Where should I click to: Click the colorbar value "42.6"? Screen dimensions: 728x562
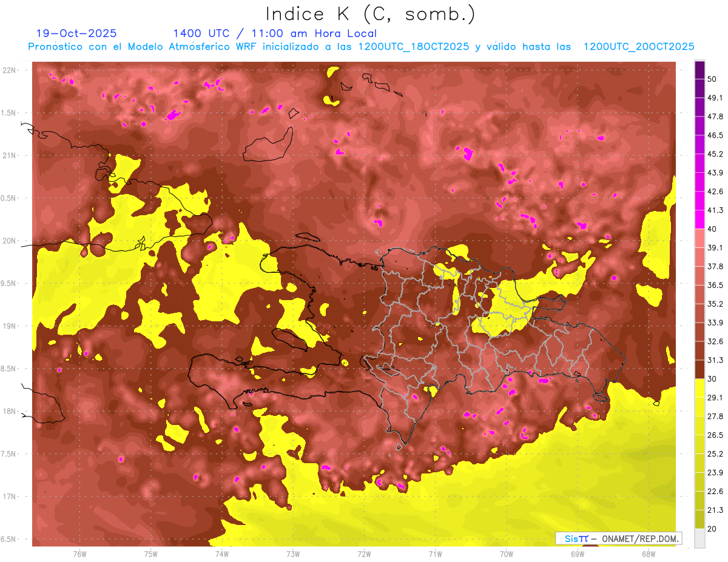(x=716, y=192)
